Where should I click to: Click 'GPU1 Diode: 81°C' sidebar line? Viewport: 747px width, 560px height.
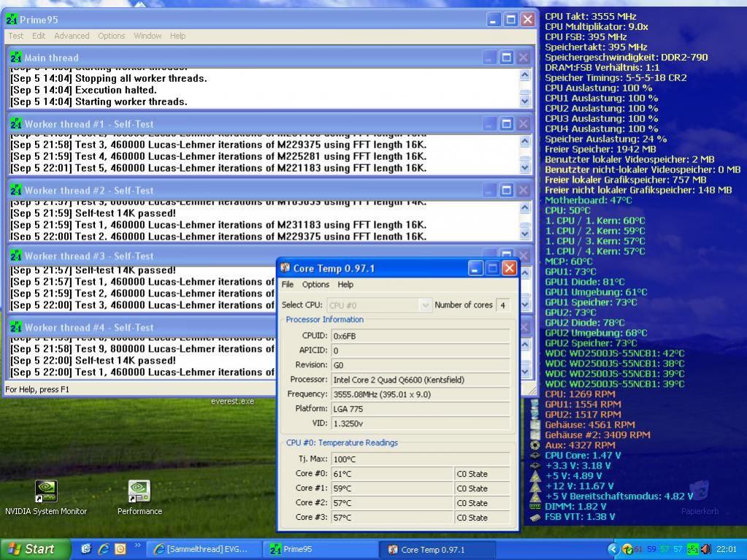click(585, 282)
